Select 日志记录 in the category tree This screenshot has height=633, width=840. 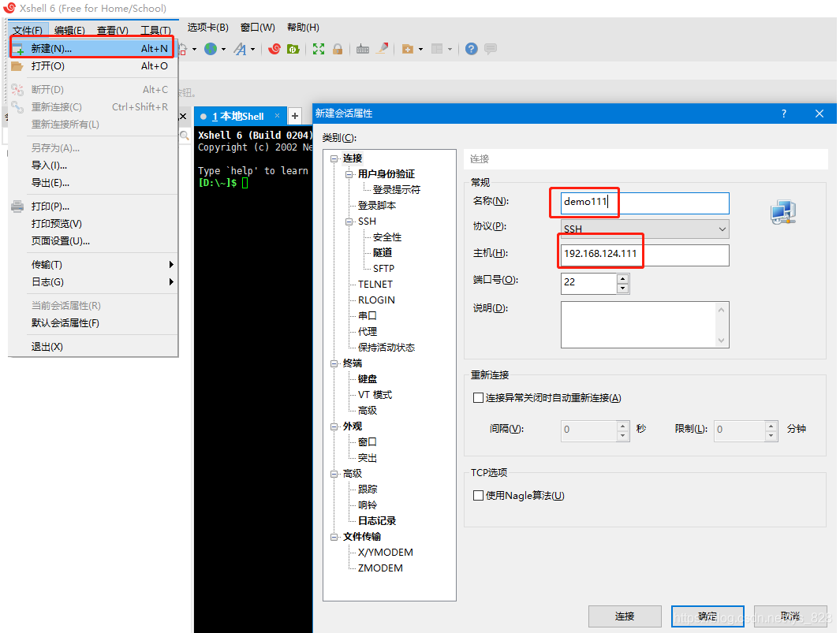[x=377, y=521]
